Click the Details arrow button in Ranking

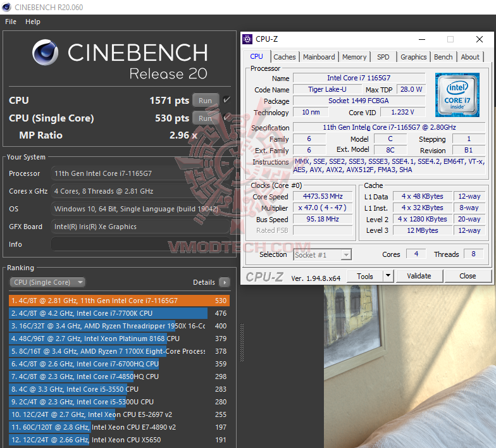(225, 282)
